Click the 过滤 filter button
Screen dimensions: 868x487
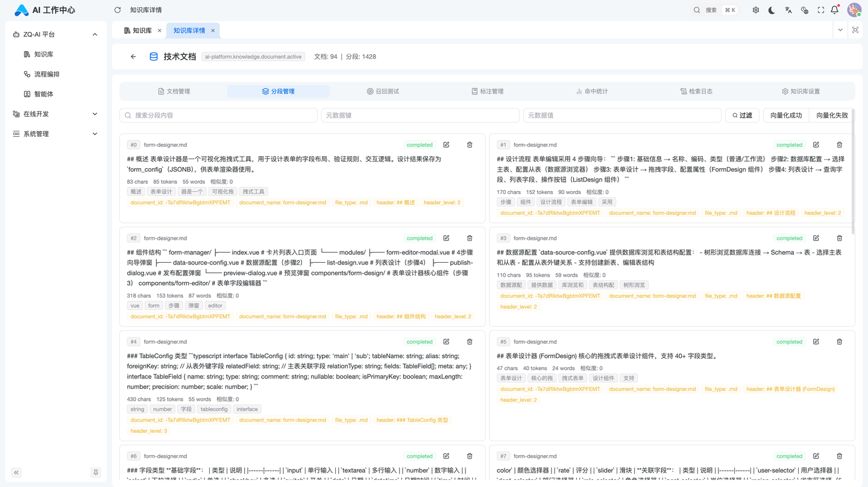(742, 115)
